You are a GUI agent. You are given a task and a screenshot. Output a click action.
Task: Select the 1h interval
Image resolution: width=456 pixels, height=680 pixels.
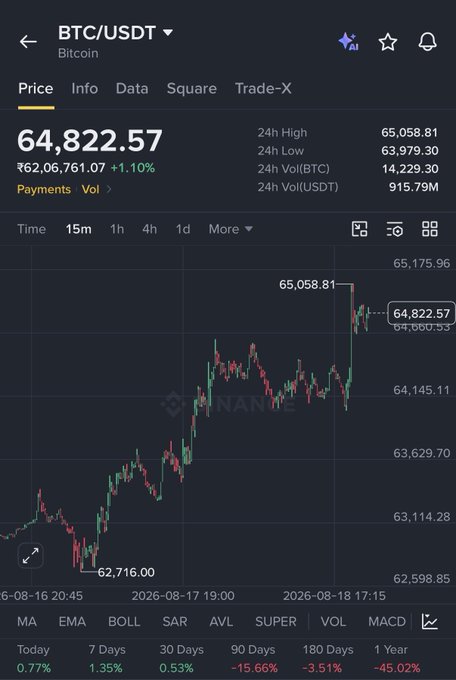(117, 229)
